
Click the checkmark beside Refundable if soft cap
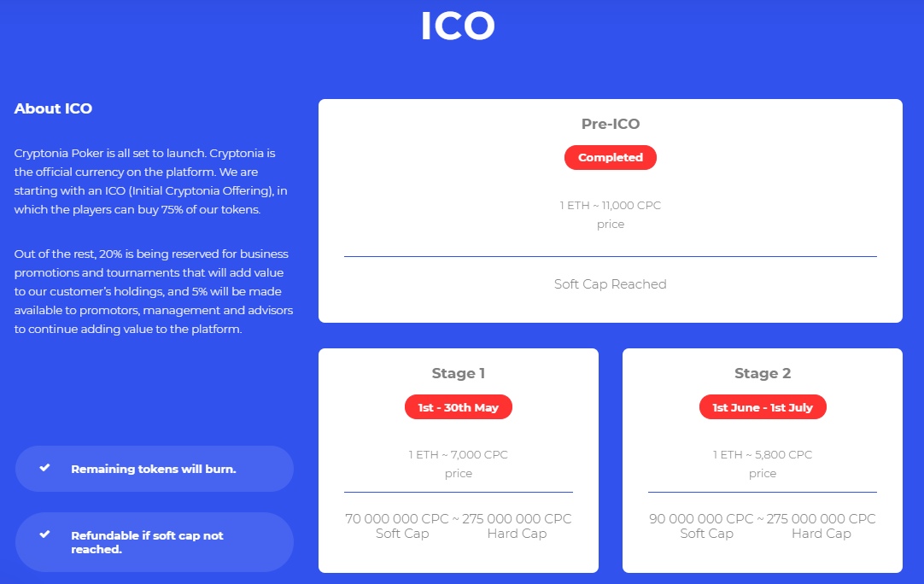pos(45,534)
